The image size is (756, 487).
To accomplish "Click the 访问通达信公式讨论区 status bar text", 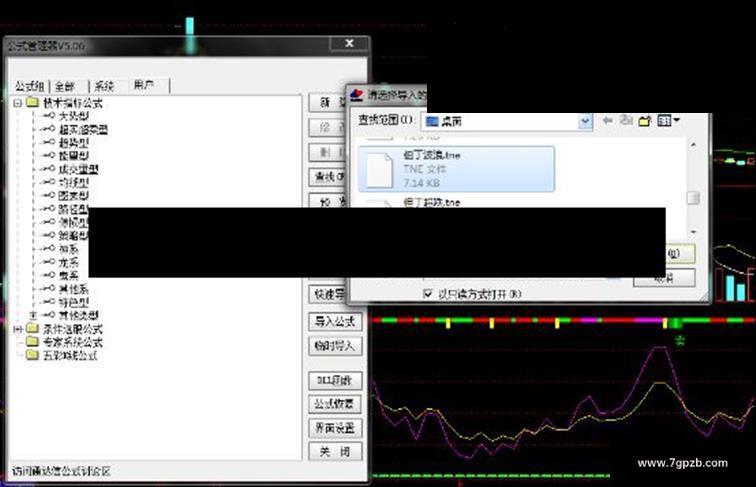I will [61, 471].
